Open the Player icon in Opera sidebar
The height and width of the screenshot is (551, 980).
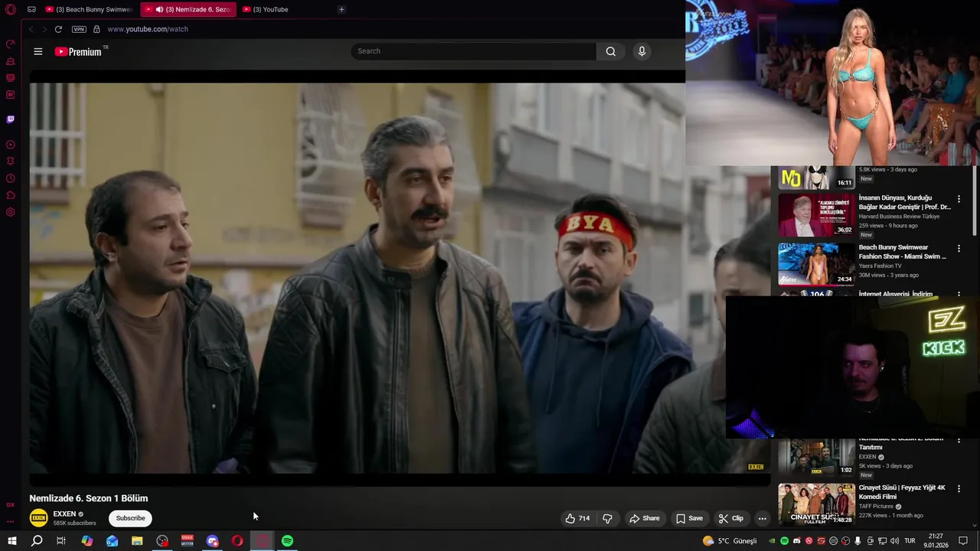tap(11, 145)
